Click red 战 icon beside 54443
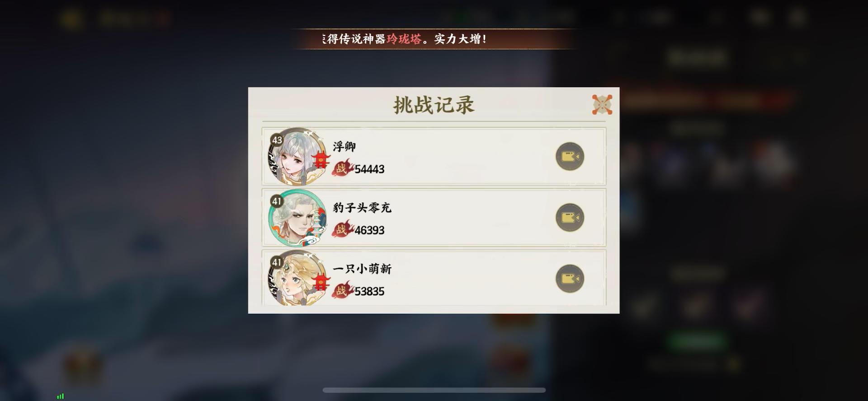The image size is (868, 401). (x=342, y=168)
